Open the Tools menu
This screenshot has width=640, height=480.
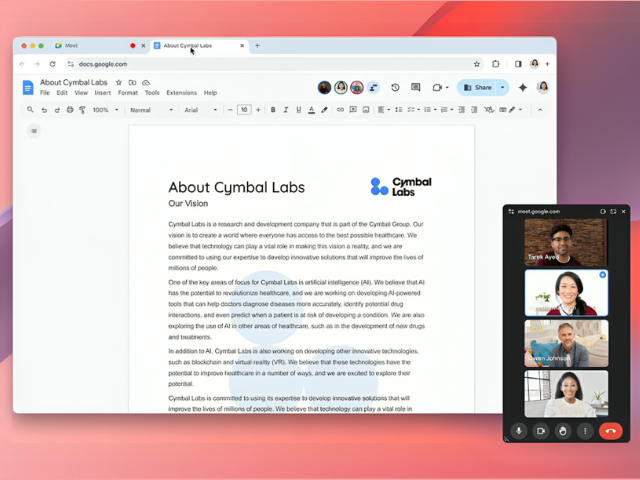[x=152, y=93]
